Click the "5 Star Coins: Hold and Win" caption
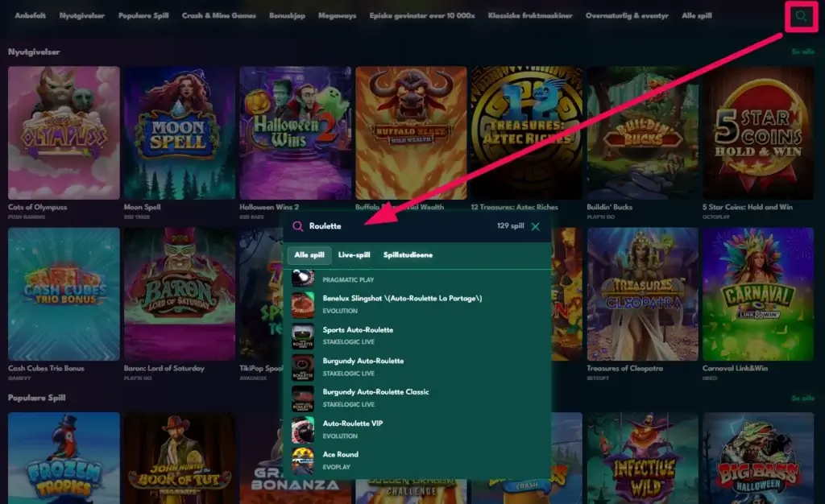 point(747,207)
